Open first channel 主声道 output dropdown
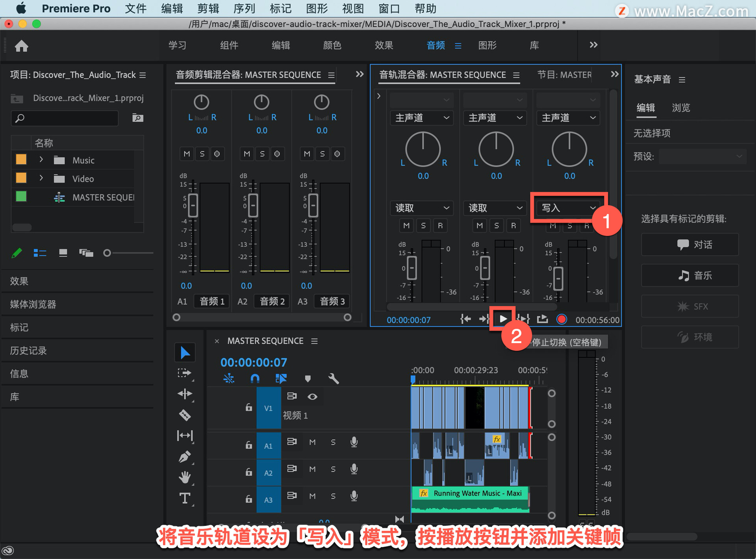756x559 pixels. [422, 118]
